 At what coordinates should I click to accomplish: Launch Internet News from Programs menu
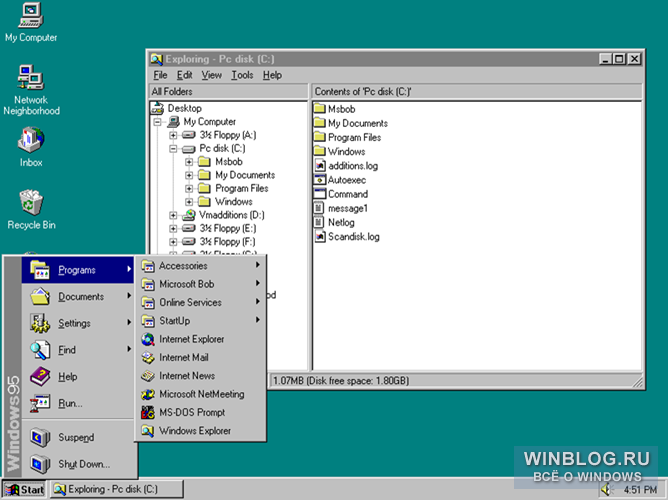pos(201,376)
